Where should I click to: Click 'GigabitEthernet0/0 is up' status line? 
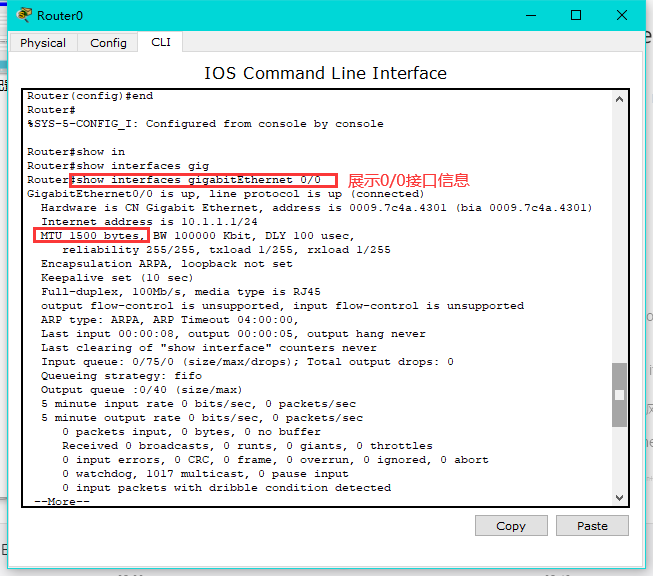225,194
